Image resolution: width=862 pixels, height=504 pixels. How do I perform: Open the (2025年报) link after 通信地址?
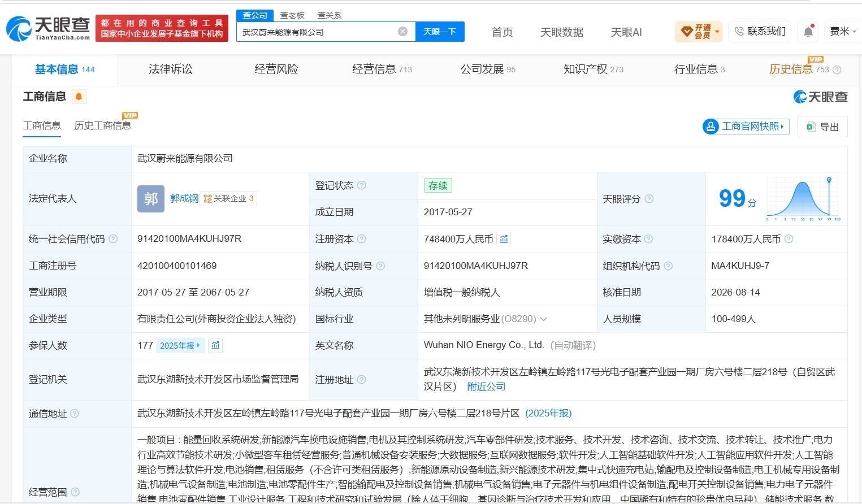click(x=548, y=413)
